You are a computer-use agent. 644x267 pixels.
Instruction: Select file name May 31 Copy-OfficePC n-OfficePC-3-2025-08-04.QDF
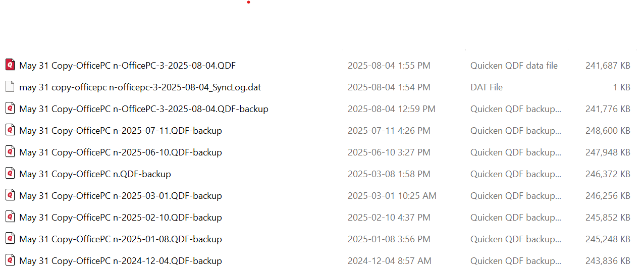click(x=128, y=66)
